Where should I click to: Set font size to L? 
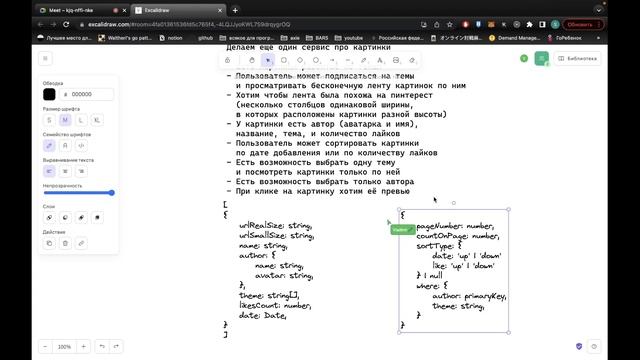(x=81, y=120)
